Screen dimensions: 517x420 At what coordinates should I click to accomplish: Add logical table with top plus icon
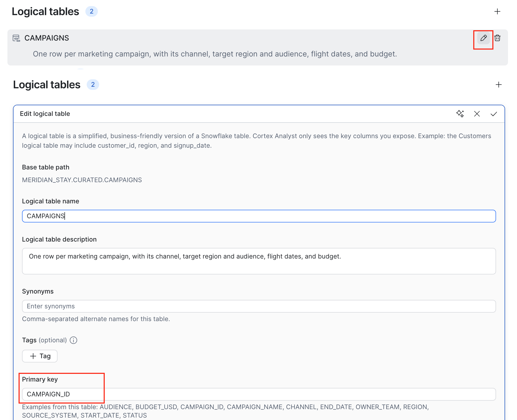point(497,11)
